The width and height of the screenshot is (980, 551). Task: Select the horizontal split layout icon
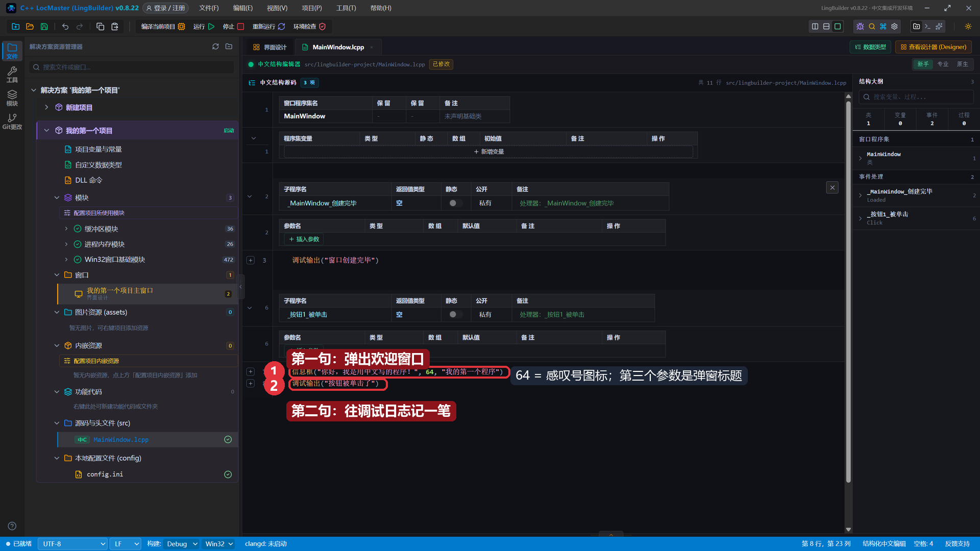point(826,27)
